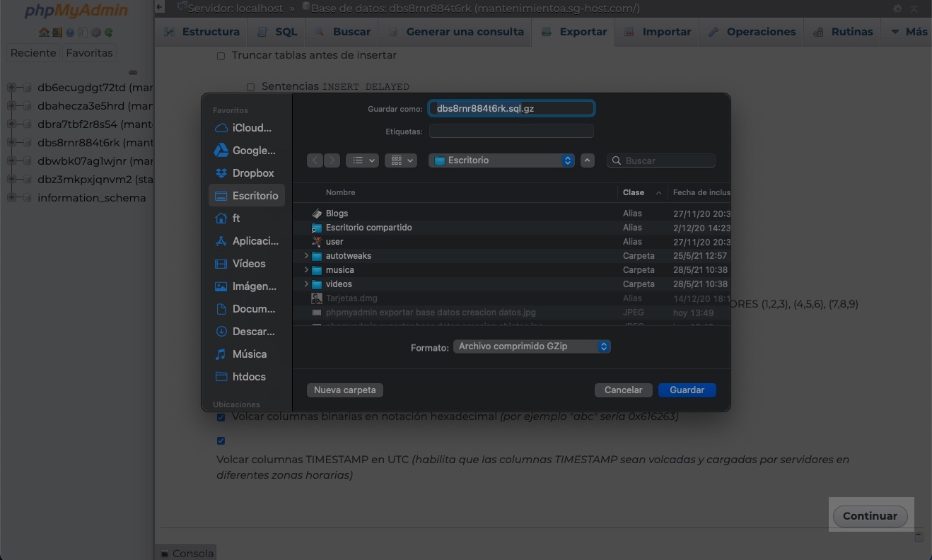
Task: Open Formato Archivo comprimido GZip dropdown
Action: point(532,346)
